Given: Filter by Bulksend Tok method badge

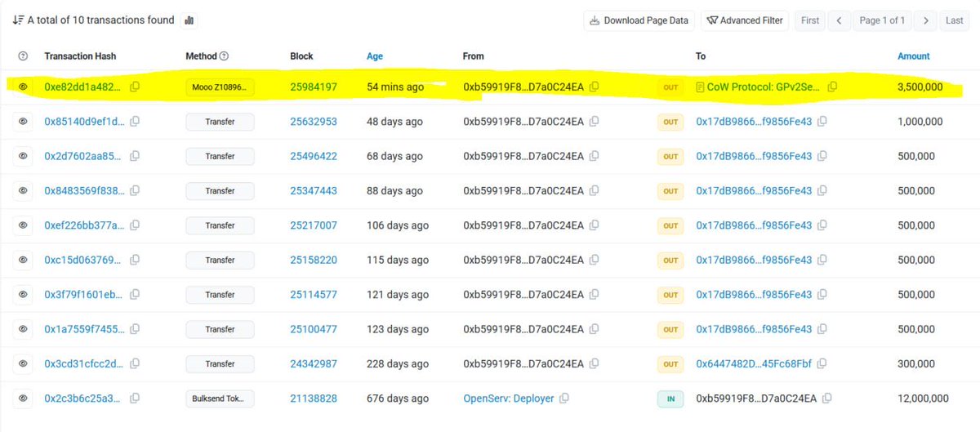Looking at the screenshot, I should (x=220, y=399).
